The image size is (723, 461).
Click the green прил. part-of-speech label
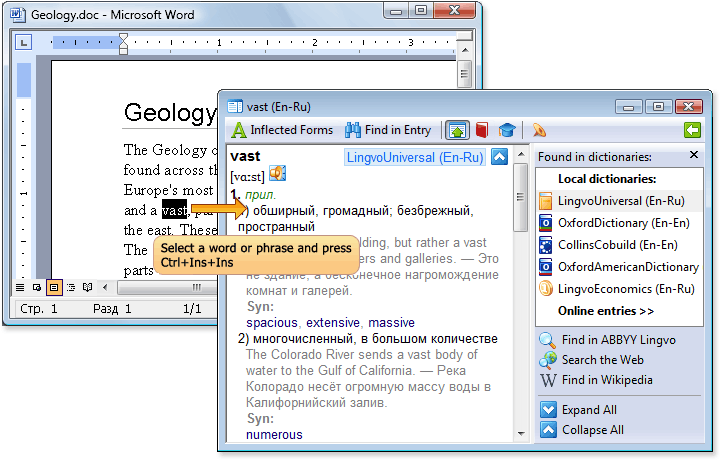coord(261,195)
